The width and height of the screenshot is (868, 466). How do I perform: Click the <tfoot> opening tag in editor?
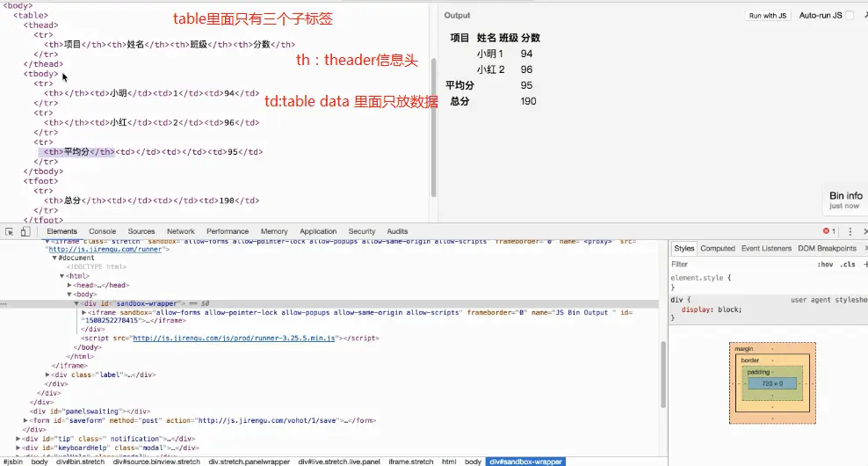40,181
